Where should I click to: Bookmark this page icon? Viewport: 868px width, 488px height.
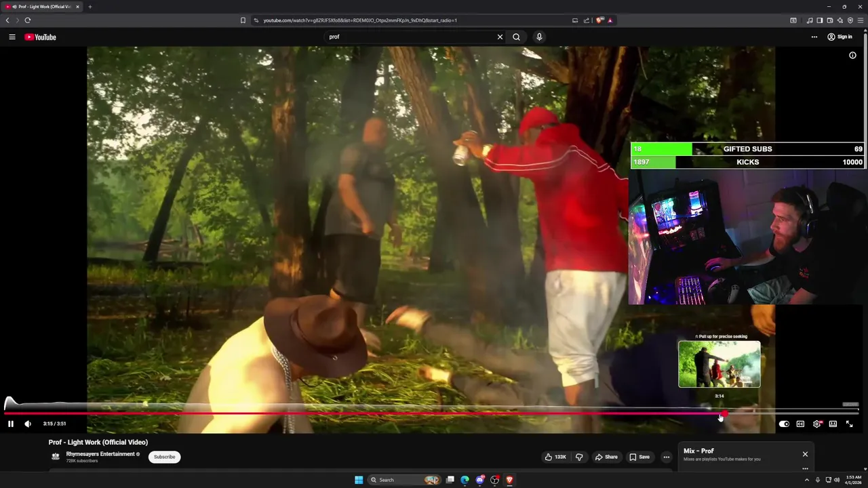(243, 20)
